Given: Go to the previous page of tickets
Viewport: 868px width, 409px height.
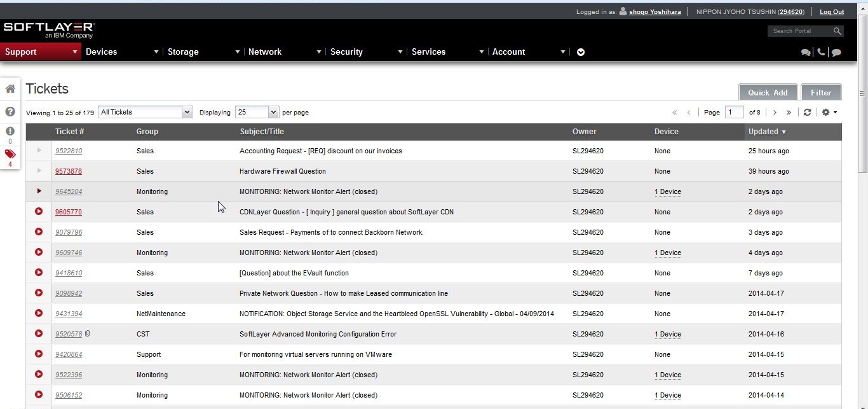Looking at the screenshot, I should tap(689, 113).
